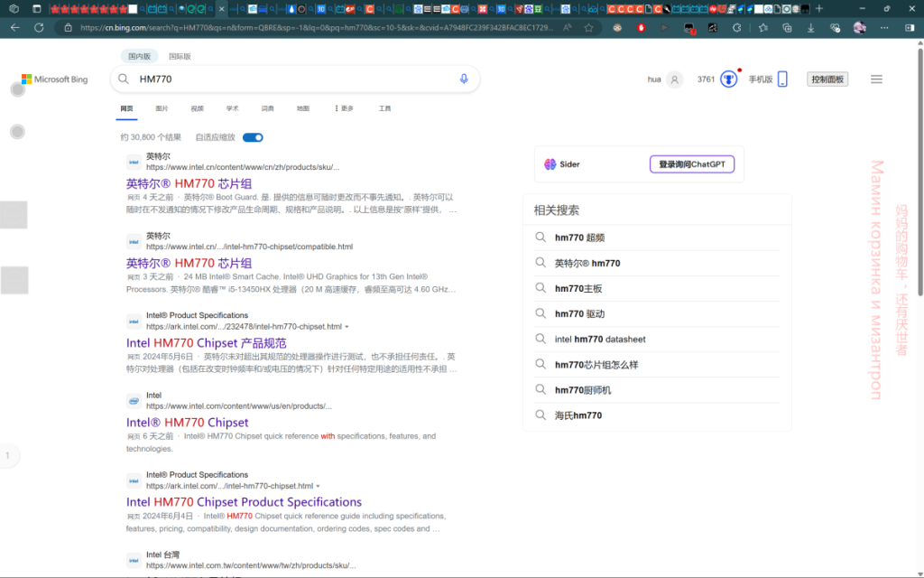The width and height of the screenshot is (924, 578).
Task: Reload the Bing search page
Action: pos(39,28)
